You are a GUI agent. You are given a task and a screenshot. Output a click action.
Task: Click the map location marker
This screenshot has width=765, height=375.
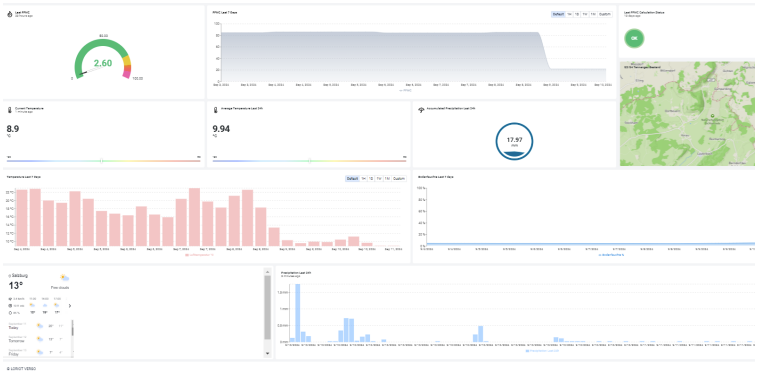tap(712, 116)
